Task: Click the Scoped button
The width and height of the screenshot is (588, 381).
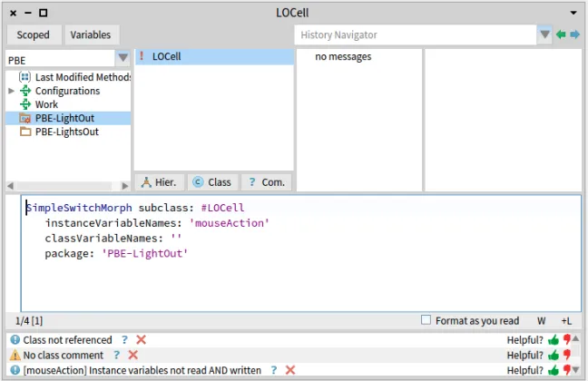Action: click(34, 34)
